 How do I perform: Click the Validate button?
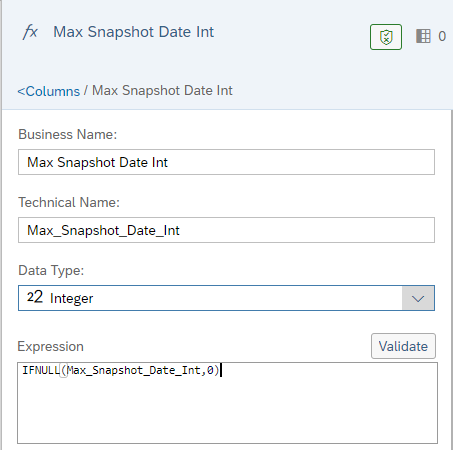(x=403, y=346)
